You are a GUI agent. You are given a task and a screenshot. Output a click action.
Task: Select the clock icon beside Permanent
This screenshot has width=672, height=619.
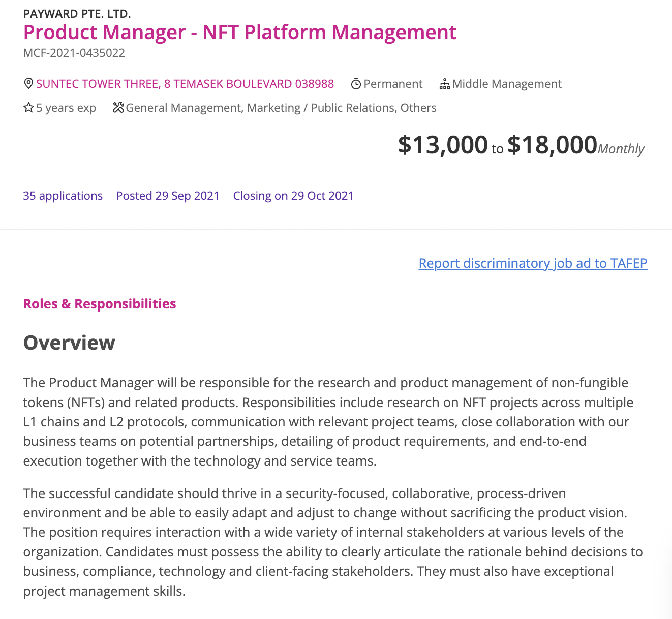click(x=356, y=83)
